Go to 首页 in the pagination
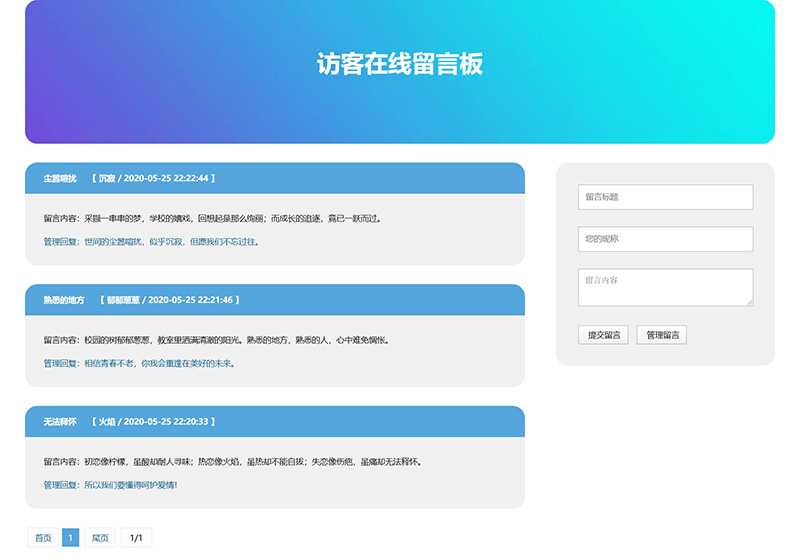Viewport: 800px width, 560px height. tap(43, 538)
